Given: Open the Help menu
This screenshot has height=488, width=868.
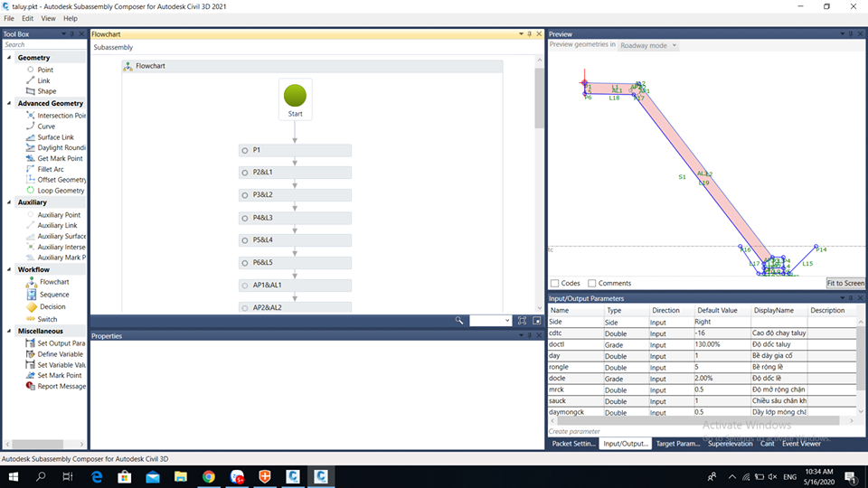Looking at the screenshot, I should (71, 18).
